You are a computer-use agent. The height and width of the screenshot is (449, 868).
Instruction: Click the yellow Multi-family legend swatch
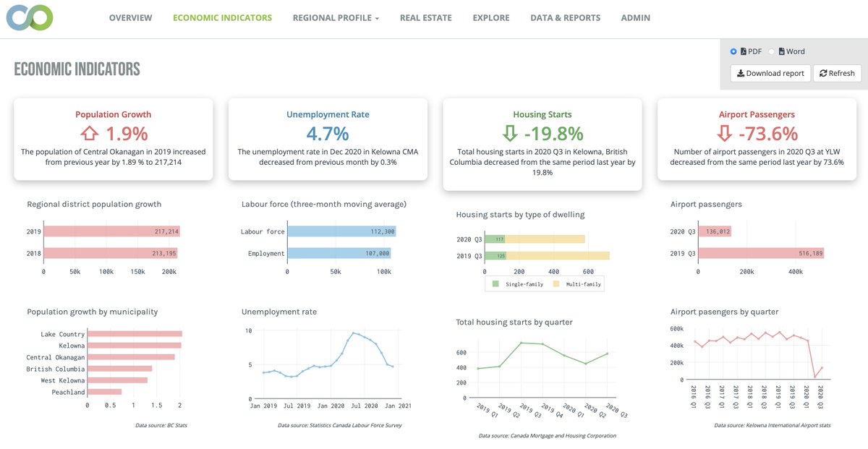click(x=557, y=284)
